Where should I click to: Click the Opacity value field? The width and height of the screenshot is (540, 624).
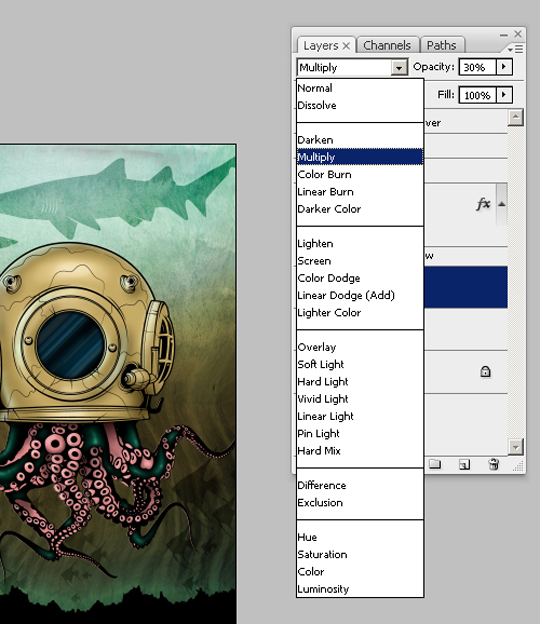(478, 67)
